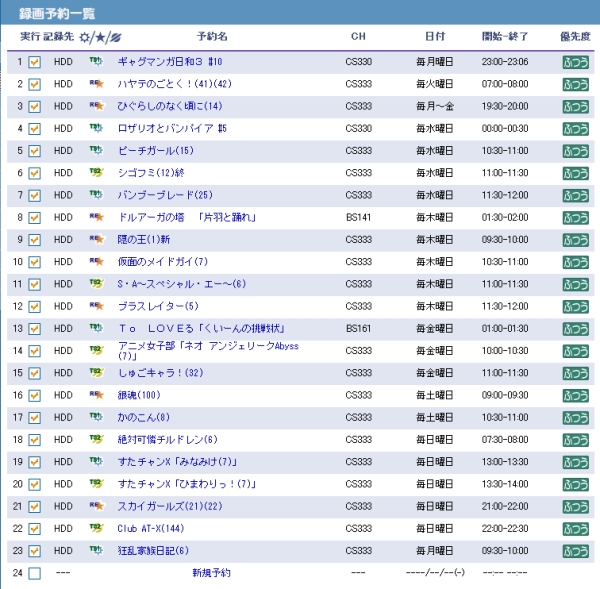Screen dimensions: 600x589
Task: Click the 録画予約一覧 title
Action: (x=57, y=14)
